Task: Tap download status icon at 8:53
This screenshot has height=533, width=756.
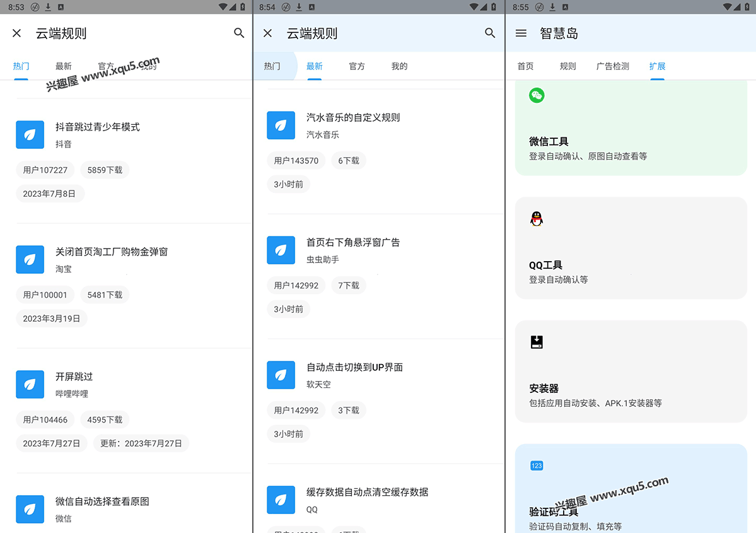Action: [48, 7]
